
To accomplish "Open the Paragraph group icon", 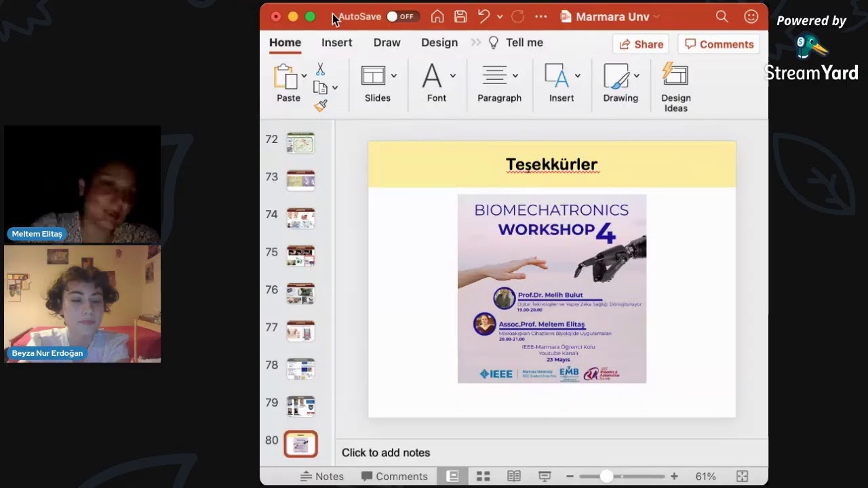I will (x=495, y=76).
